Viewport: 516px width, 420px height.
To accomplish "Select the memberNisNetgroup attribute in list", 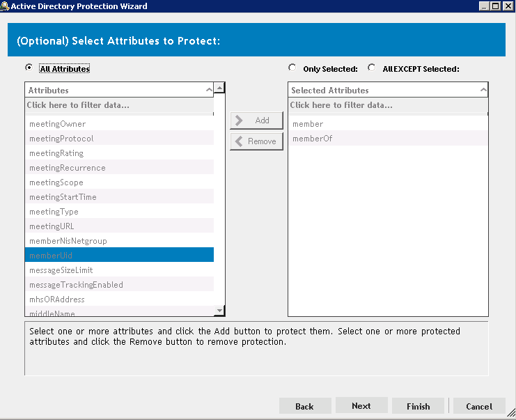I will point(68,241).
